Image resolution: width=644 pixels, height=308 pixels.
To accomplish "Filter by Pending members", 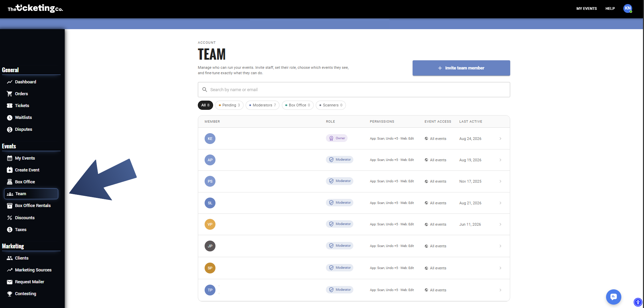I will click(229, 105).
